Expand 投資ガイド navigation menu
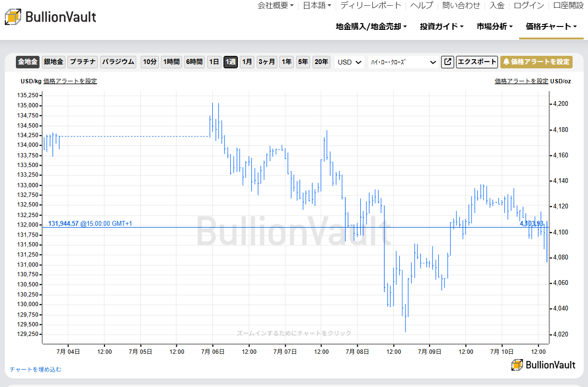The image size is (588, 387). point(442,26)
